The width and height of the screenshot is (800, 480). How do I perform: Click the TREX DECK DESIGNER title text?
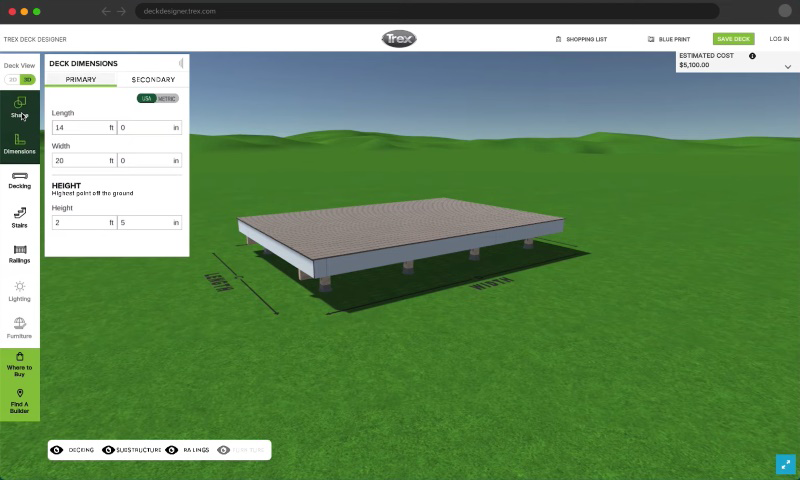coord(35,39)
